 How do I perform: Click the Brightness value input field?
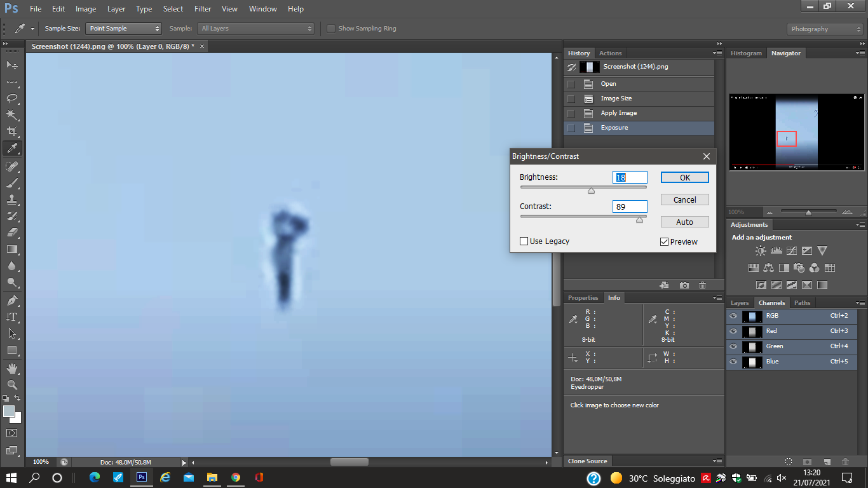[x=630, y=177]
